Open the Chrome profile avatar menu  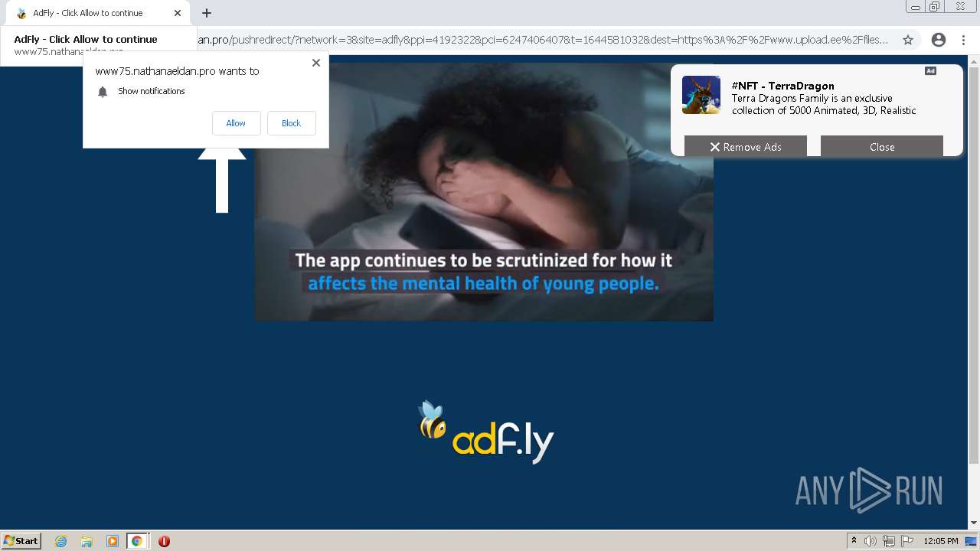coord(939,40)
